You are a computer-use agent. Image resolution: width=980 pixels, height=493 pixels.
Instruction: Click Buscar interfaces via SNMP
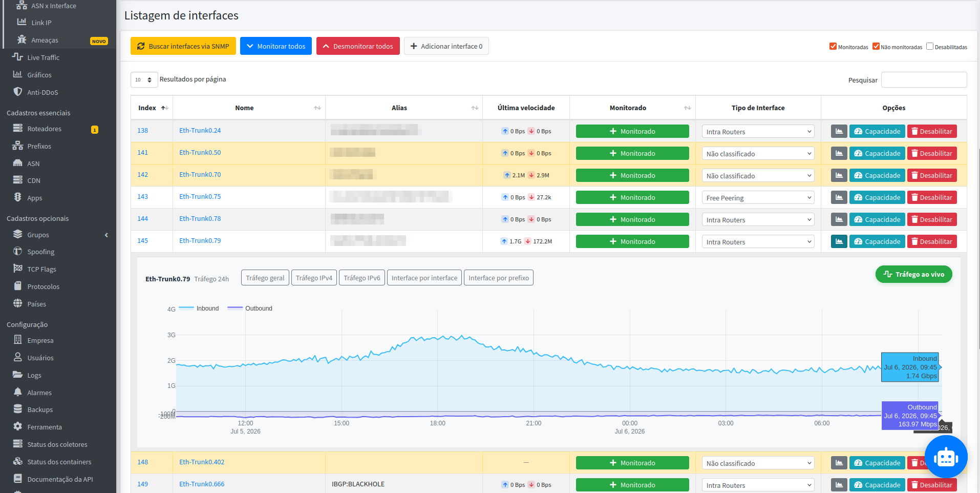183,46
